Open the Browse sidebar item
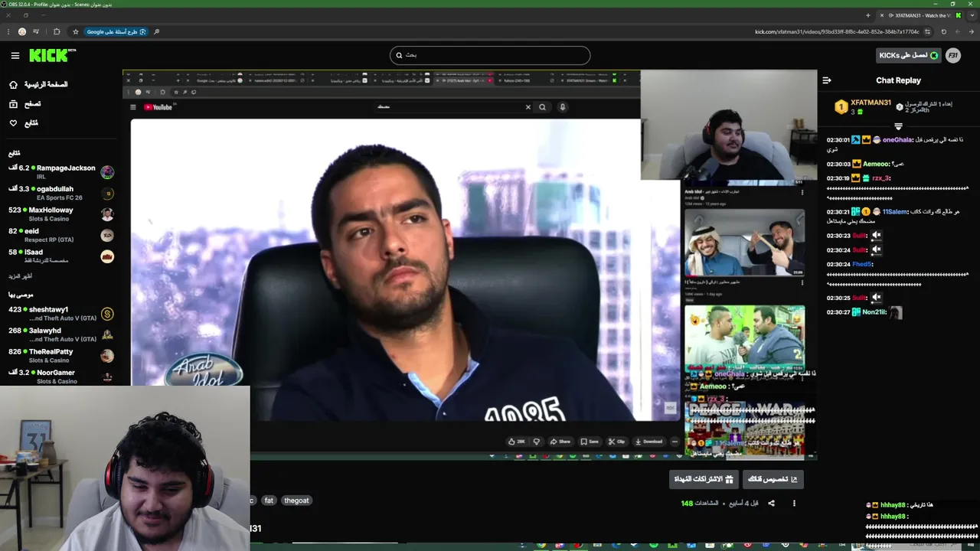Screen dimensions: 980x551 point(25,103)
